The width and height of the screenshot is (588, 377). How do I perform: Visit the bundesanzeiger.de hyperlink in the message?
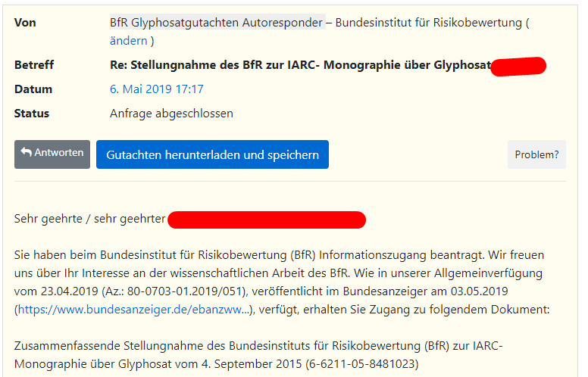pyautogui.click(x=133, y=309)
